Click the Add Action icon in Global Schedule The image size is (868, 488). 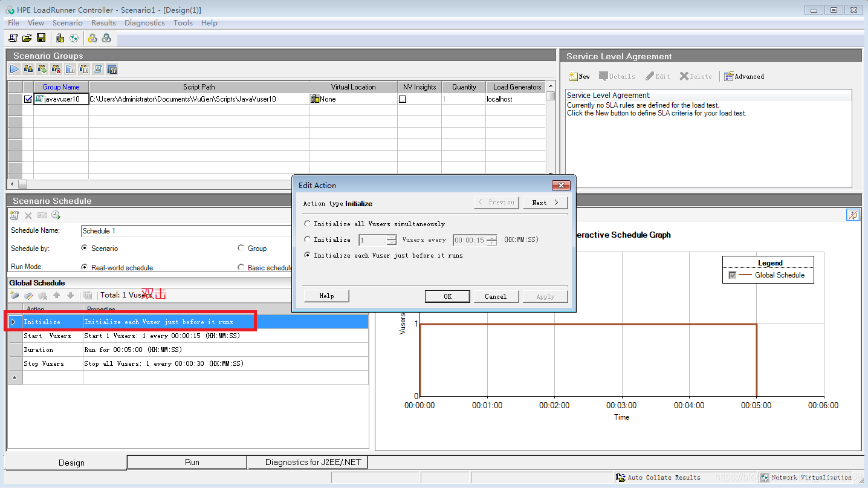click(15, 296)
